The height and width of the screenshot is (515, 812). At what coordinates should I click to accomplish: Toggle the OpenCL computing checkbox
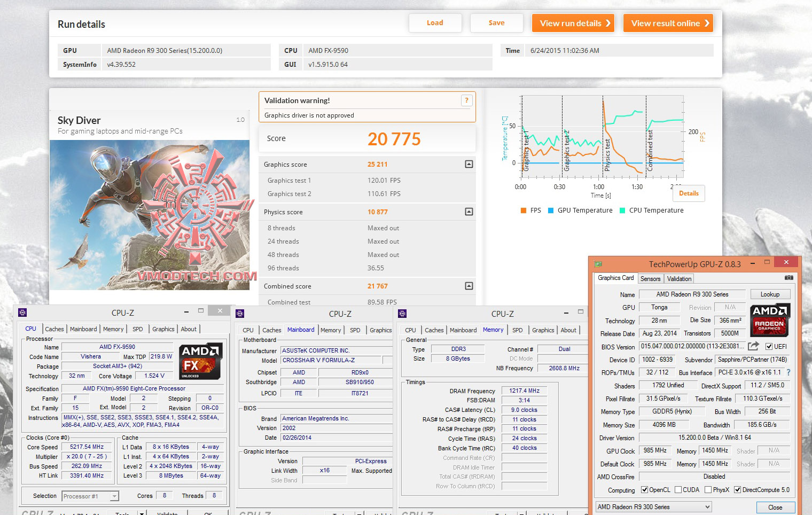(x=644, y=489)
